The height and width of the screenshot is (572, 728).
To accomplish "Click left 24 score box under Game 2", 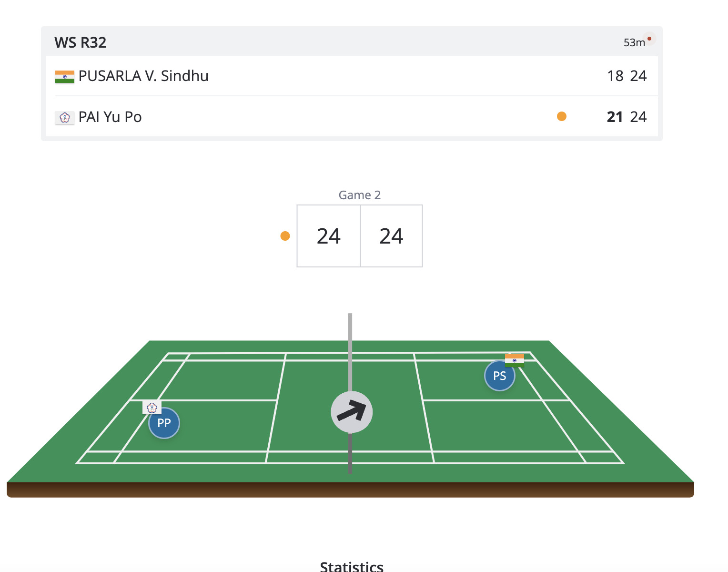I will tap(329, 236).
